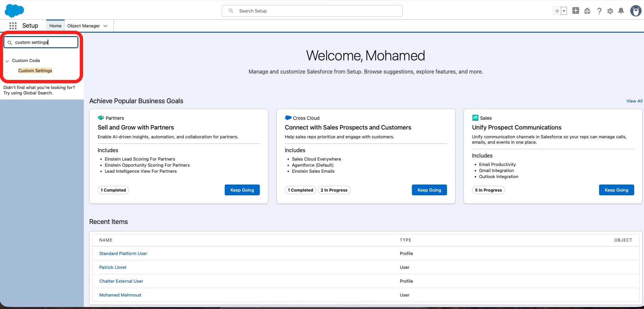Click the Search Setup field

tap(312, 11)
